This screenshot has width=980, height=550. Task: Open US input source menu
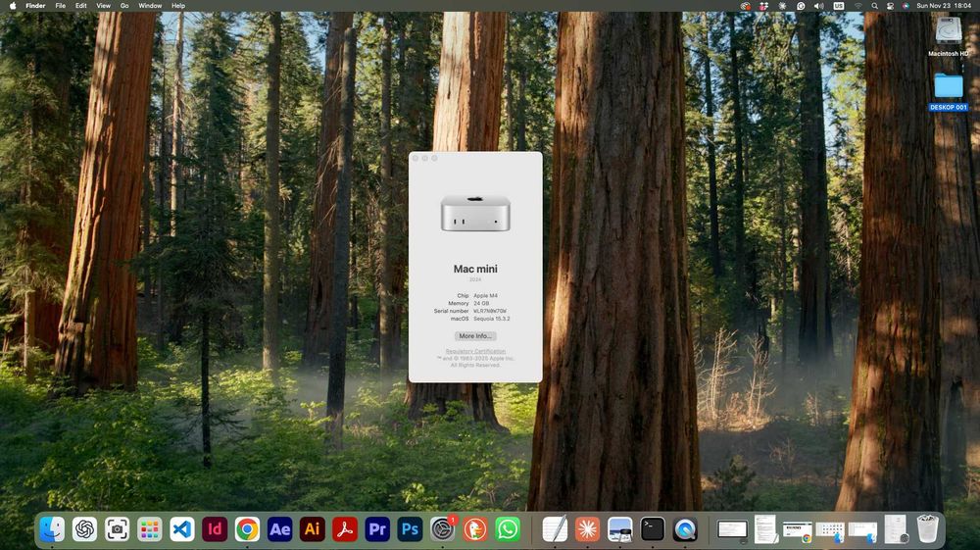pyautogui.click(x=839, y=6)
